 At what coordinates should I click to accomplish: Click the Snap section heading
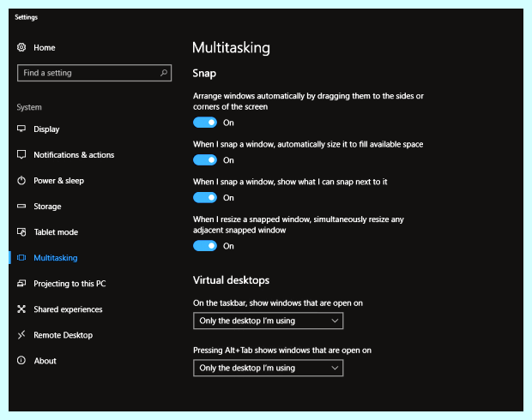(x=204, y=73)
